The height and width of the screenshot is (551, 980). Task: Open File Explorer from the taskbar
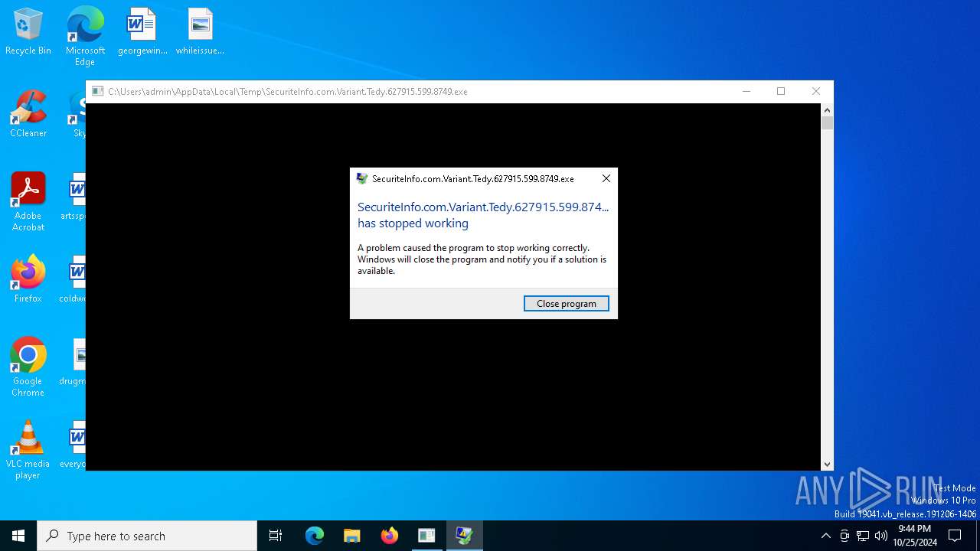click(351, 536)
